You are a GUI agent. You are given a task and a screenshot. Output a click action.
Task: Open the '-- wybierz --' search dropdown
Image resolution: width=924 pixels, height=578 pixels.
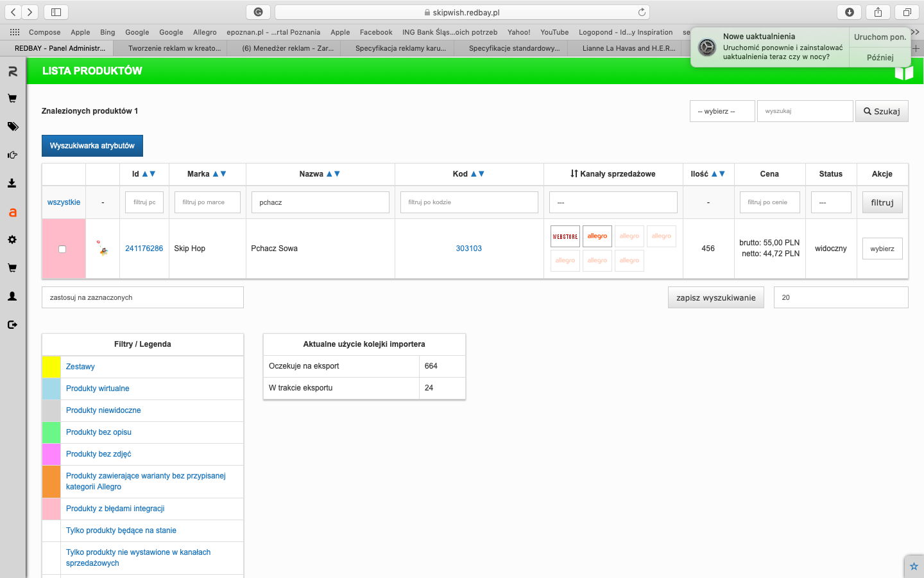(722, 111)
